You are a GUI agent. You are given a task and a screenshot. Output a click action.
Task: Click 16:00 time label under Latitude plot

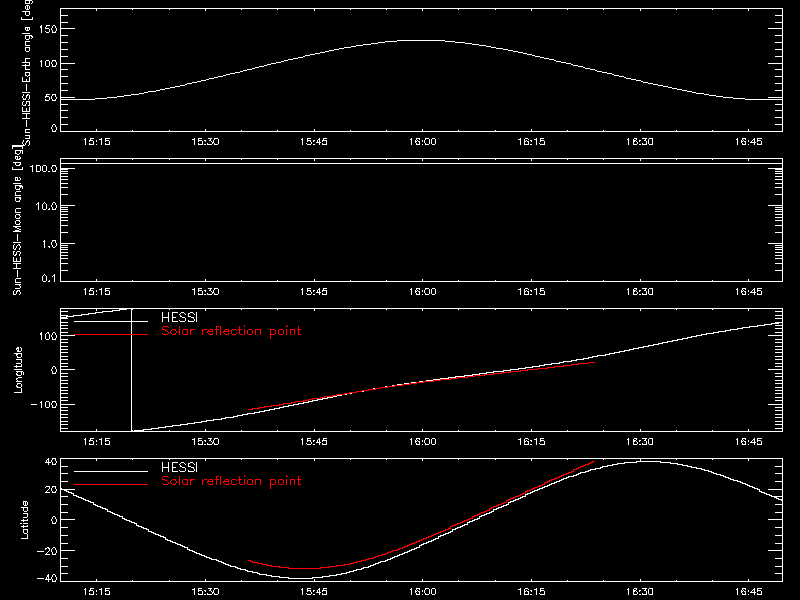(x=422, y=592)
